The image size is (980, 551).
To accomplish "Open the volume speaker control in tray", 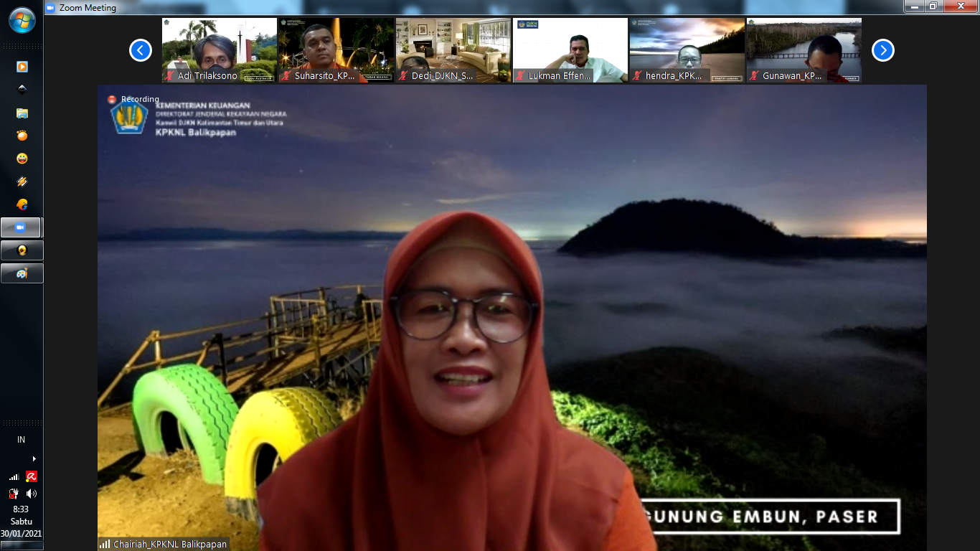I will point(32,494).
